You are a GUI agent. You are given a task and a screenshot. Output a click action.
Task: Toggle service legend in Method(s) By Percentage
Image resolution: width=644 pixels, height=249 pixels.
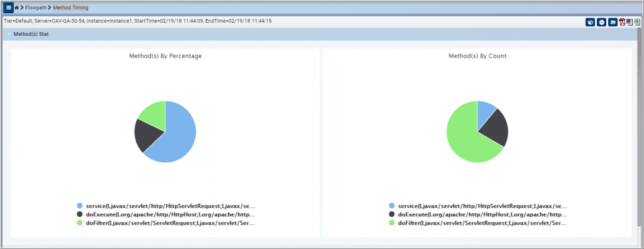click(x=166, y=206)
